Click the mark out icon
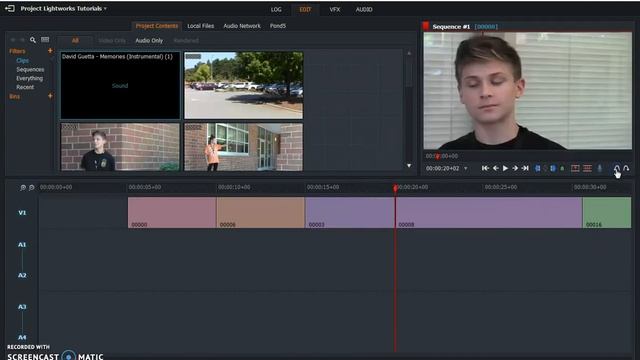The image size is (640, 360). click(553, 168)
